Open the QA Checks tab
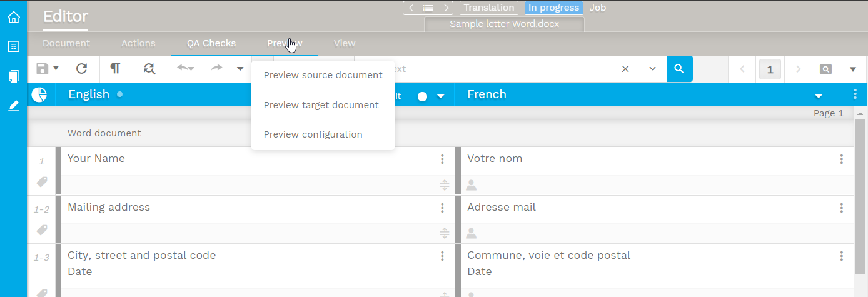 click(x=211, y=43)
